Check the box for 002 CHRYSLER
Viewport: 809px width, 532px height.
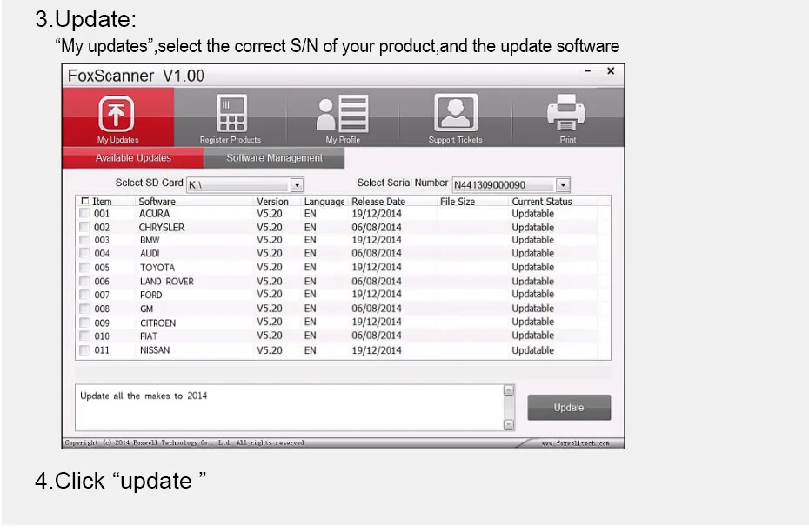coord(84,227)
